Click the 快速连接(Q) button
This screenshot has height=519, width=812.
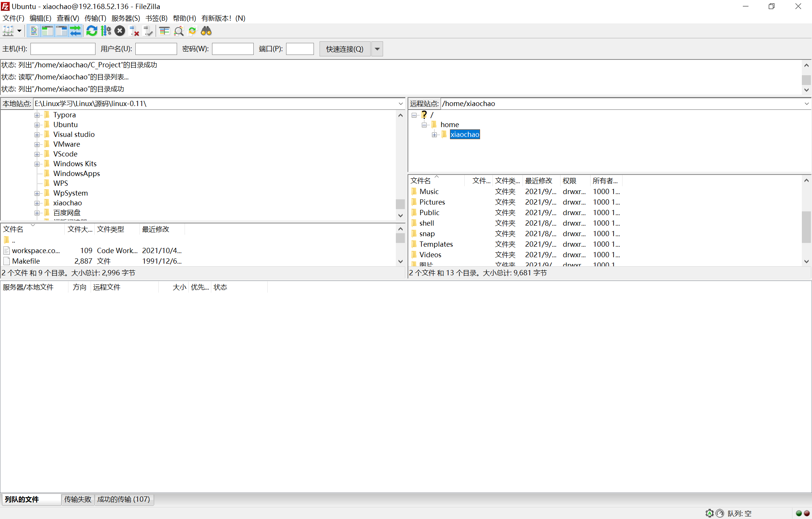coord(345,49)
